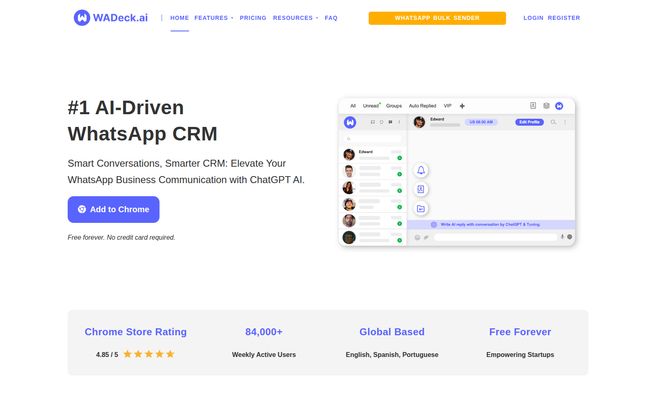Click the US time badge in chat header
650x414 pixels.
481,122
